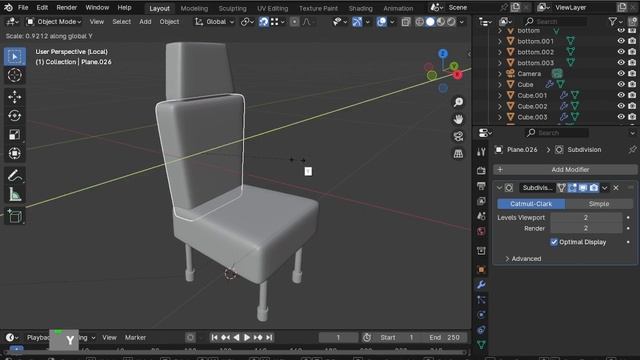This screenshot has width=640, height=360.
Task: Open the Tool properties tab
Action: click(481, 152)
